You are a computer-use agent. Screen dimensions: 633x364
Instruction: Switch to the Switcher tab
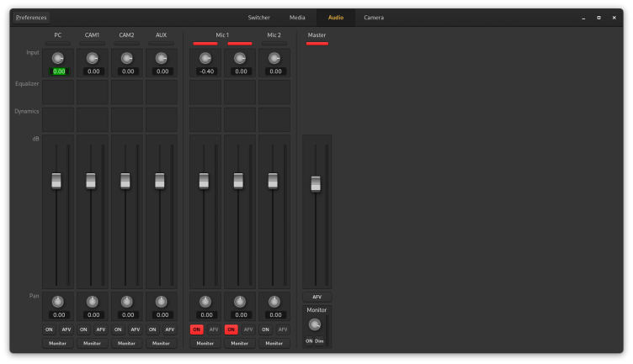(x=259, y=17)
